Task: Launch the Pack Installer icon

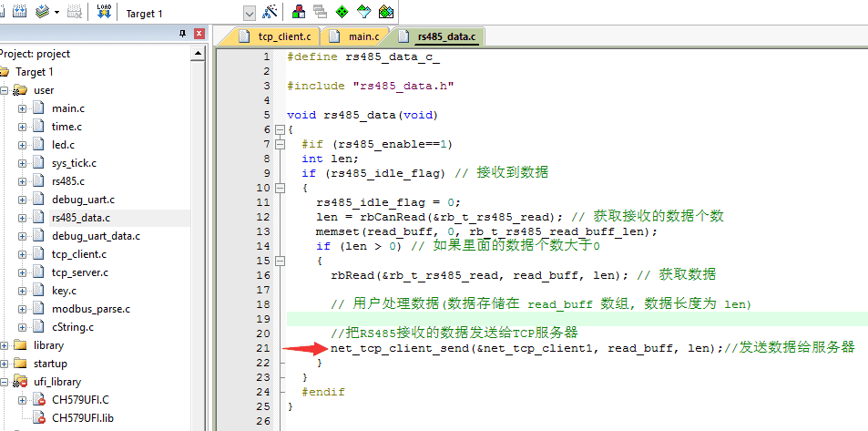Action: click(x=386, y=13)
